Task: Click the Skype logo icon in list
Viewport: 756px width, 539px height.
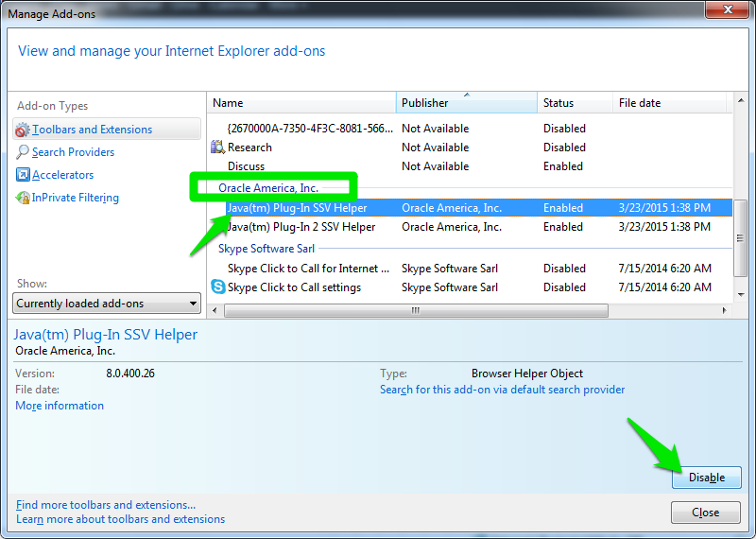Action: coord(218,287)
